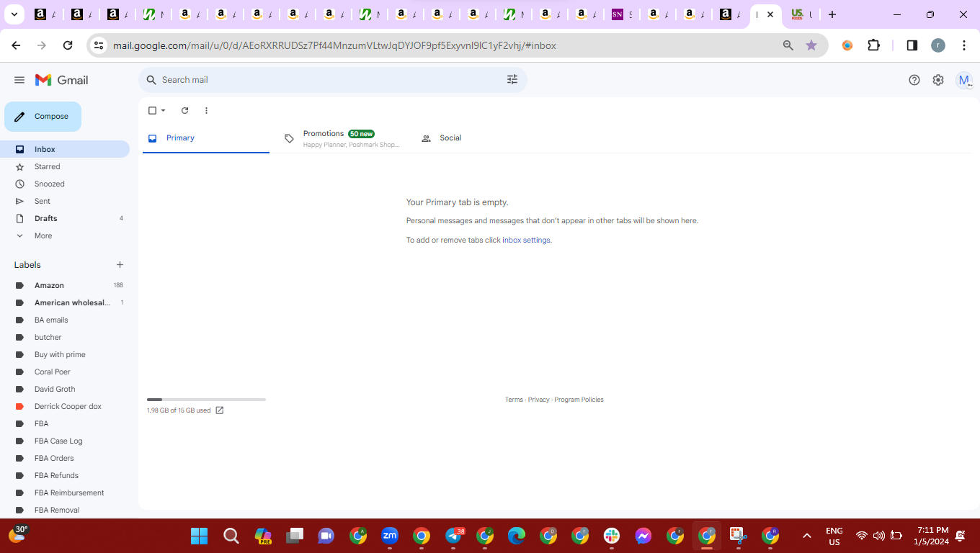Open Chrome Extensions puzzle icon
The height and width of the screenshot is (553, 980).
coord(874,45)
